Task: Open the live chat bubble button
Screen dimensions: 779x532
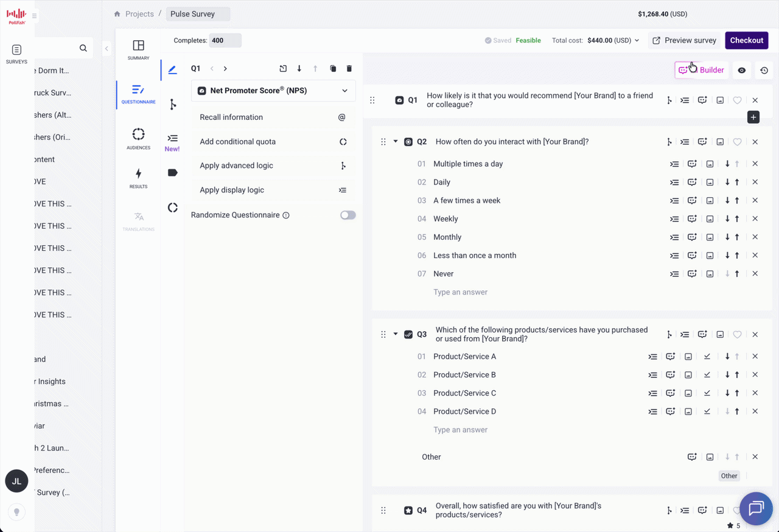Action: 756,508
